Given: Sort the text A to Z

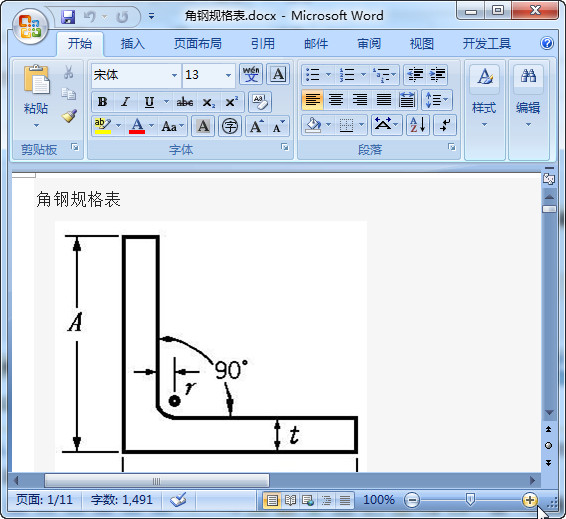Looking at the screenshot, I should (418, 125).
